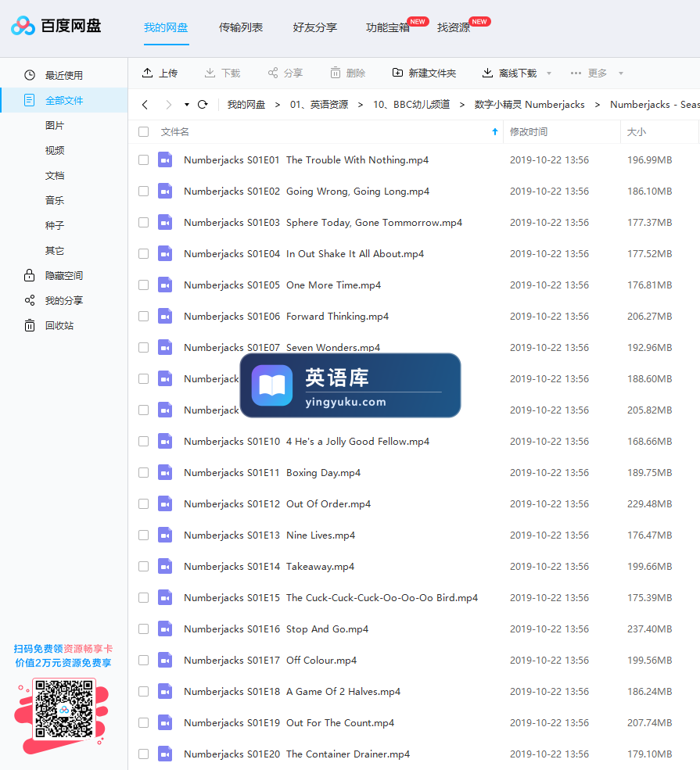Sort by 大小 column header
The height and width of the screenshot is (770, 700).
click(637, 131)
